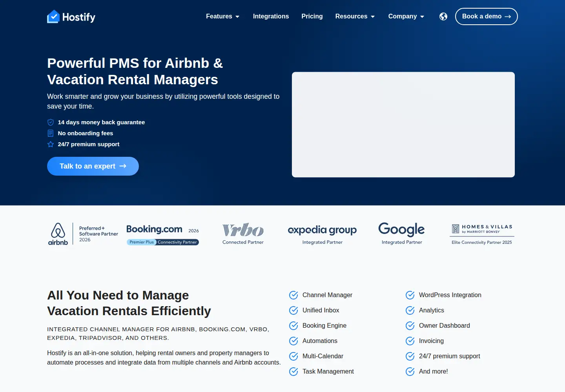Click the Book a demo button
This screenshot has height=392, width=565.
click(x=487, y=16)
